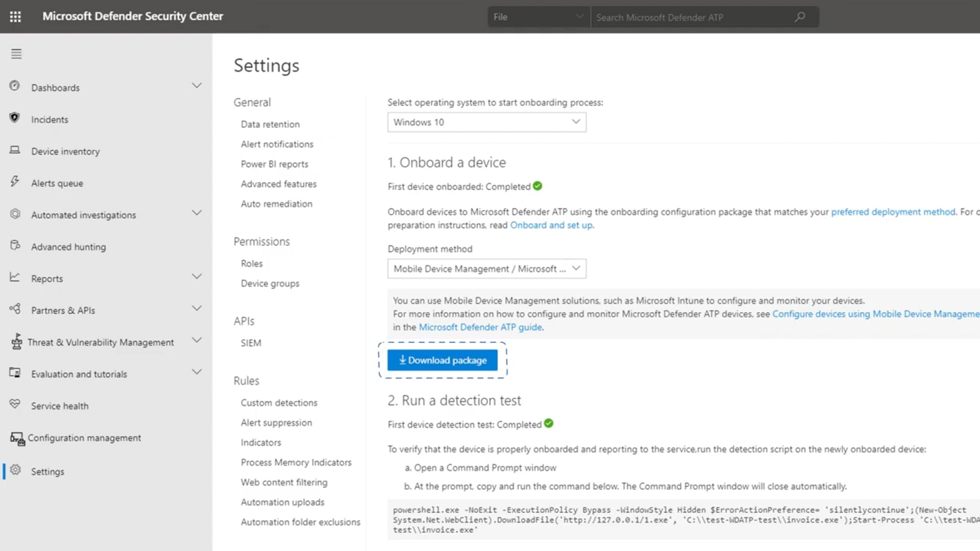Click the Device inventory tab item

(65, 152)
